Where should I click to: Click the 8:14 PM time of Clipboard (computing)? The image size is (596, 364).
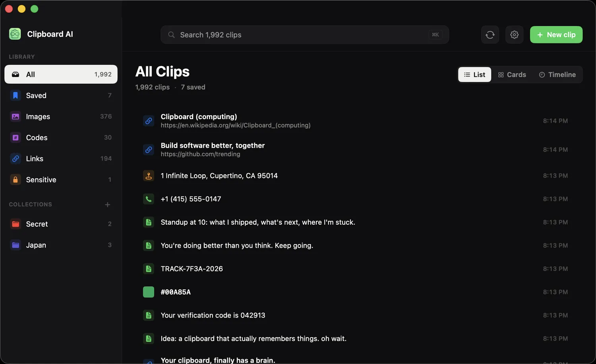555,121
